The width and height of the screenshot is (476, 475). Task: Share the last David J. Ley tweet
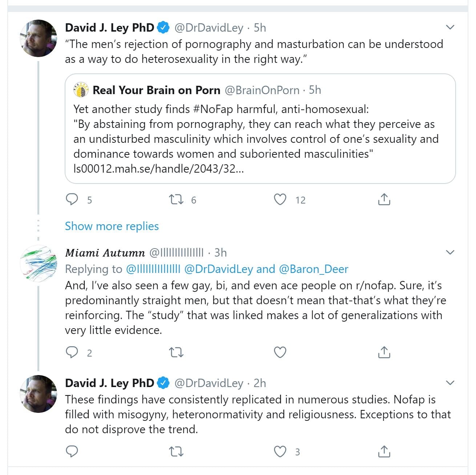pos(384,451)
